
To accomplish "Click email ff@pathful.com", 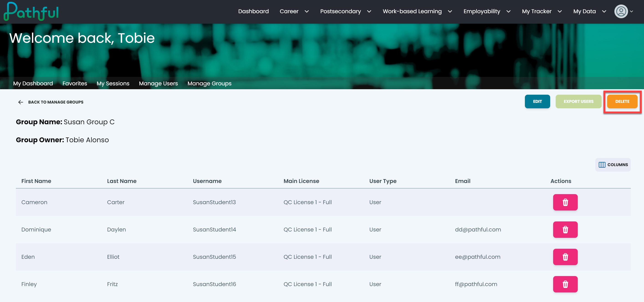I will coord(476,284).
